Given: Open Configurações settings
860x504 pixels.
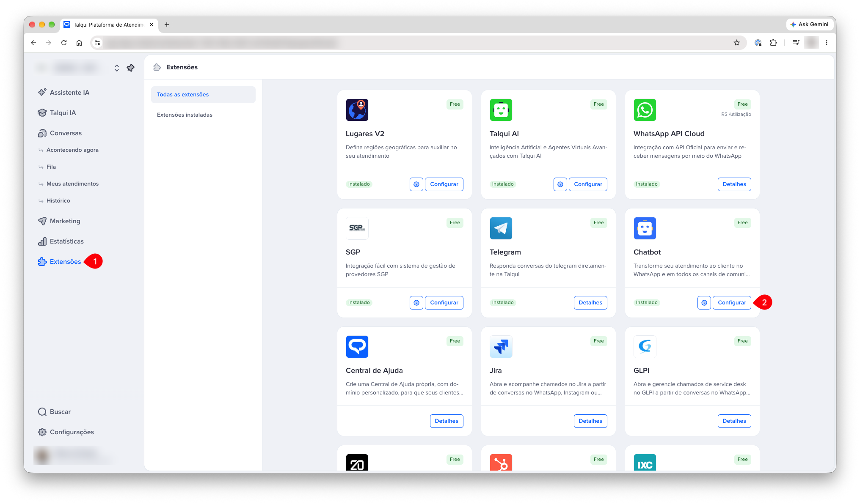Looking at the screenshot, I should pos(66,432).
